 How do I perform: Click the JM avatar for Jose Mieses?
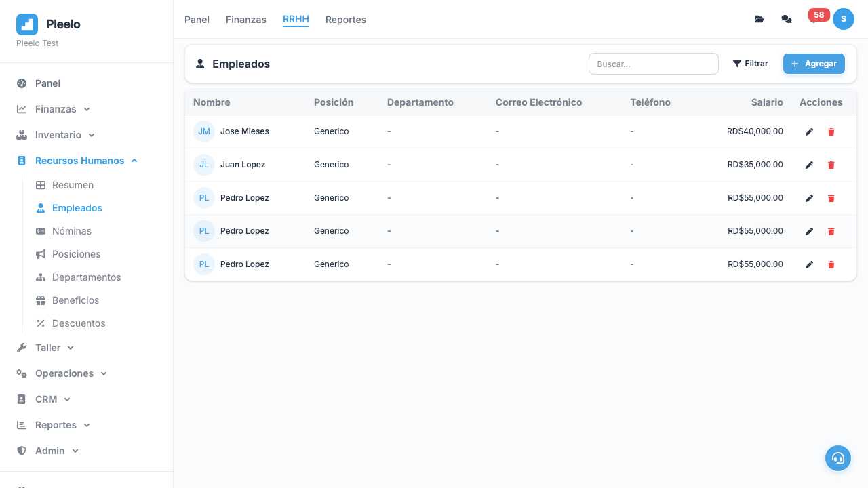click(x=204, y=131)
